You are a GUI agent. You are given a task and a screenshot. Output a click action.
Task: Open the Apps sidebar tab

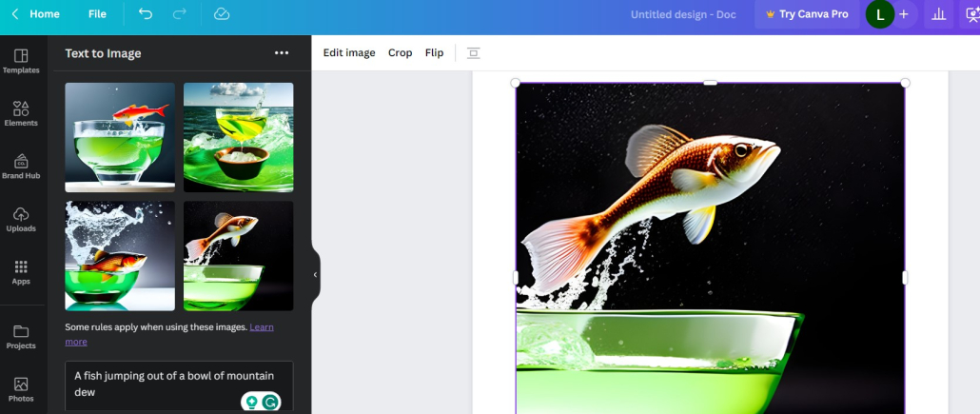coord(21,272)
